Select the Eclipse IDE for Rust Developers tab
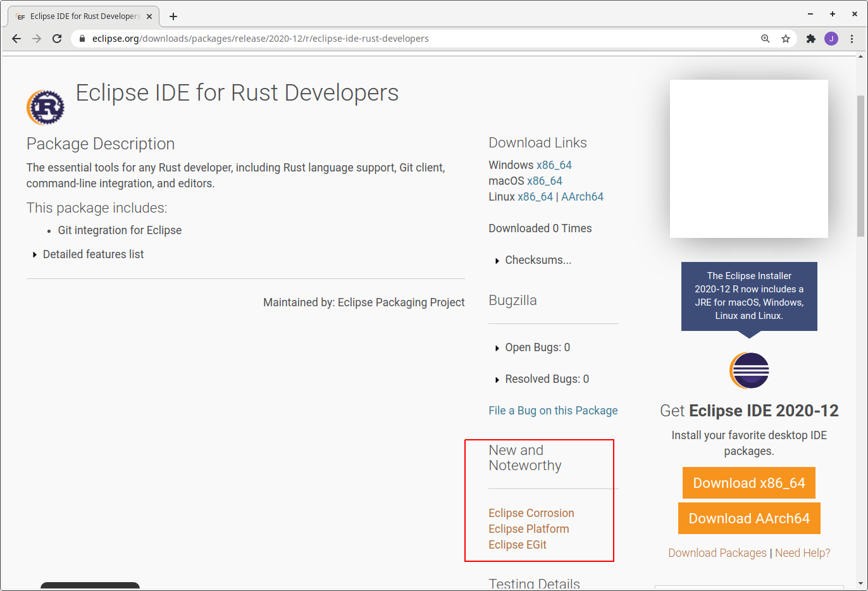 tap(85, 16)
